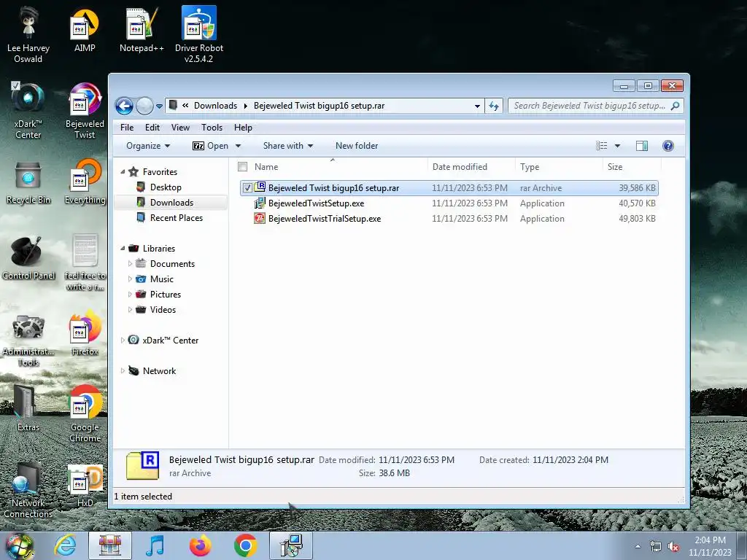747x560 pixels.
Task: Open the Recycle Bin on desktop
Action: [x=28, y=183]
